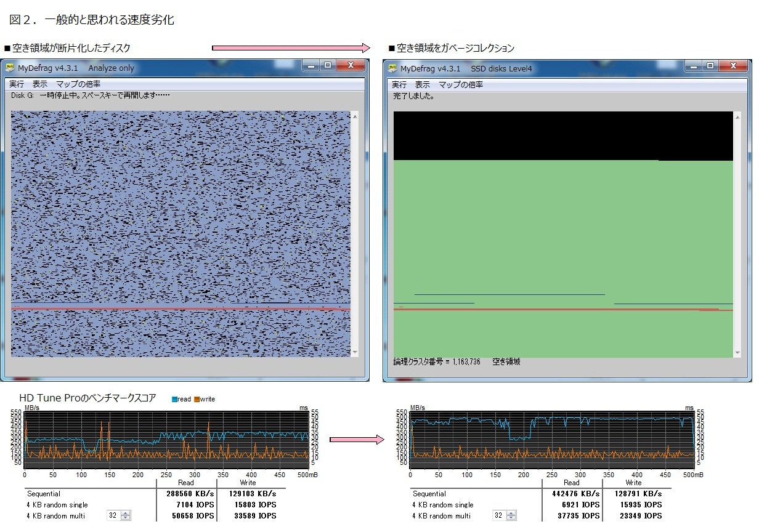Image resolution: width=759 pixels, height=532 pixels.
Task: Open マップの倍率 menu in Analyze only window
Action: (78, 84)
